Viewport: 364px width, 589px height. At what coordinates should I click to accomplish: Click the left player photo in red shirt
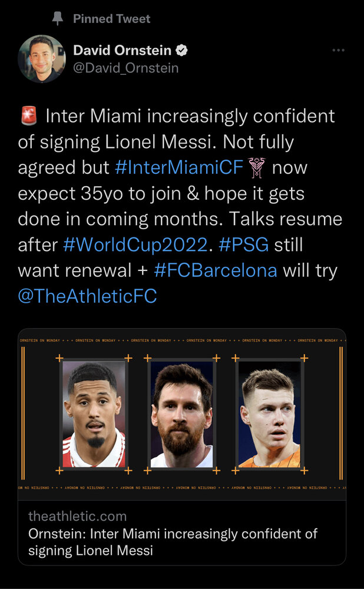tap(94, 415)
